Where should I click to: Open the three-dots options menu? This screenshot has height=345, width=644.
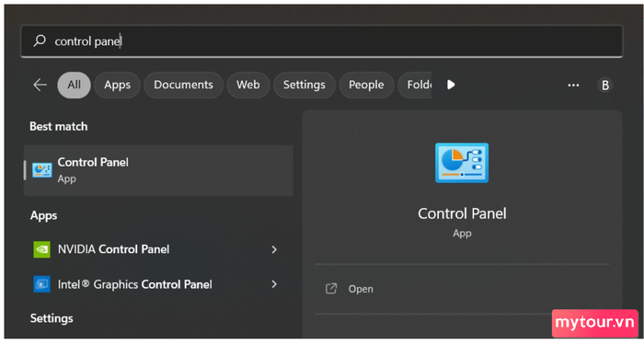(x=573, y=85)
